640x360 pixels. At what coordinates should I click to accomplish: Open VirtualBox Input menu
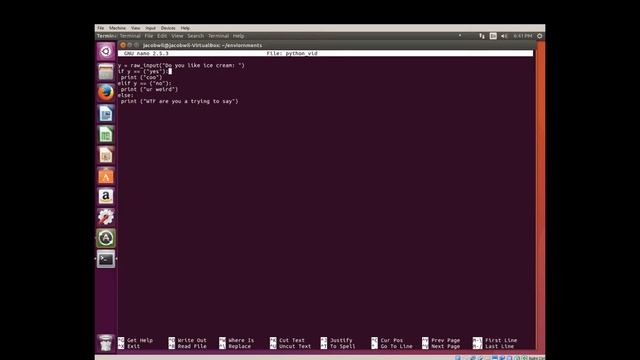(x=150, y=28)
